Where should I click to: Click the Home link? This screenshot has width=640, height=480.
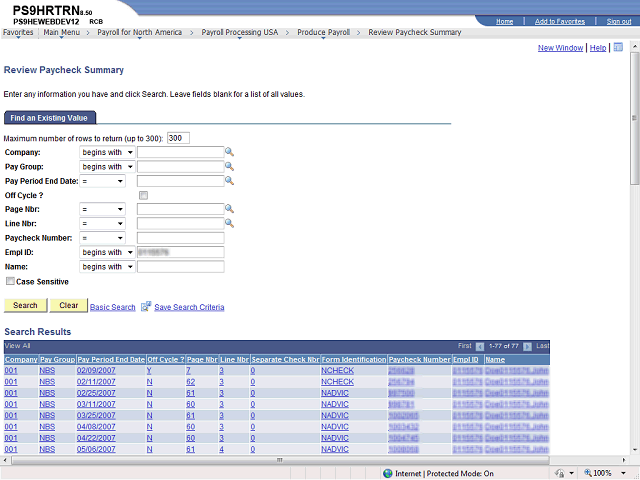pos(504,21)
